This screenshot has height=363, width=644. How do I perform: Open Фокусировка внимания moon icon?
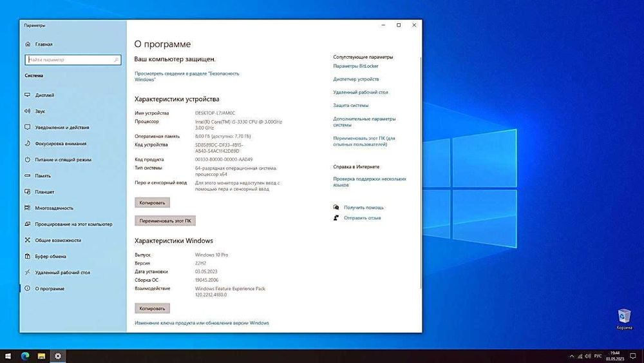coord(28,144)
